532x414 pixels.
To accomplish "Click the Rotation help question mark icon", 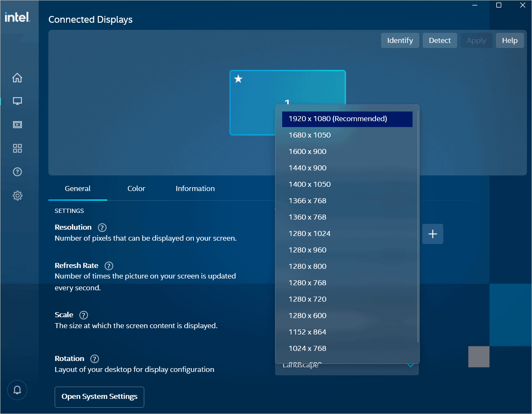I will (x=94, y=358).
